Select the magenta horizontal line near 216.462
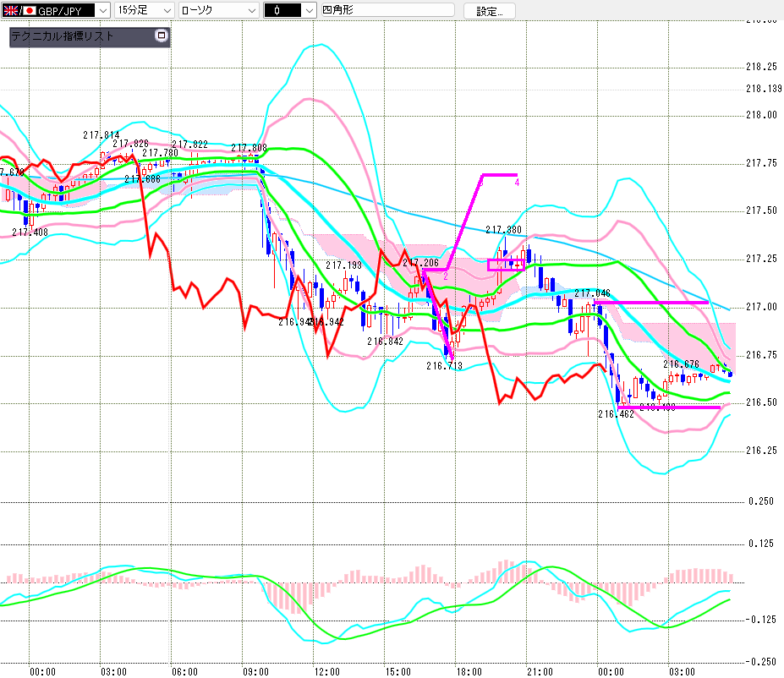This screenshot has width=784, height=678. (670, 407)
